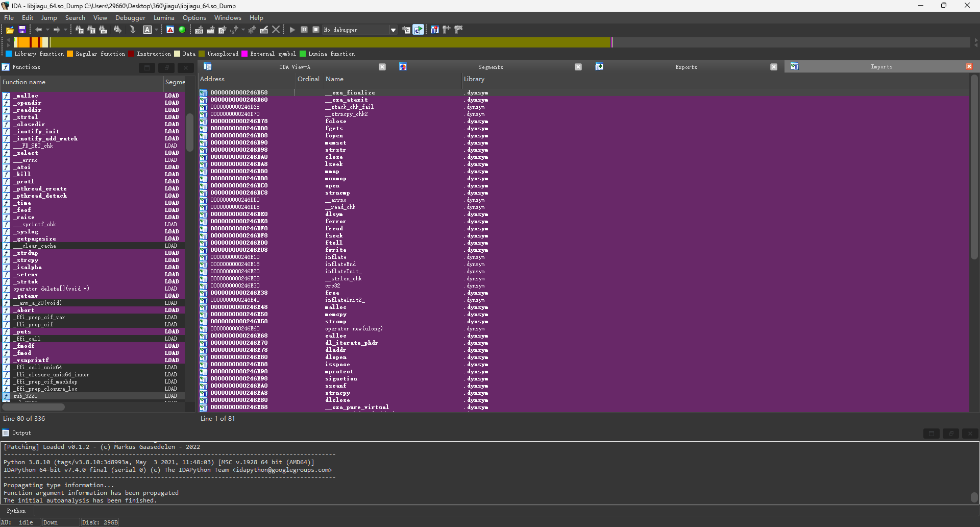This screenshot has width=980, height=527.
Task: Select the sub_3220 function row
Action: tap(93, 396)
